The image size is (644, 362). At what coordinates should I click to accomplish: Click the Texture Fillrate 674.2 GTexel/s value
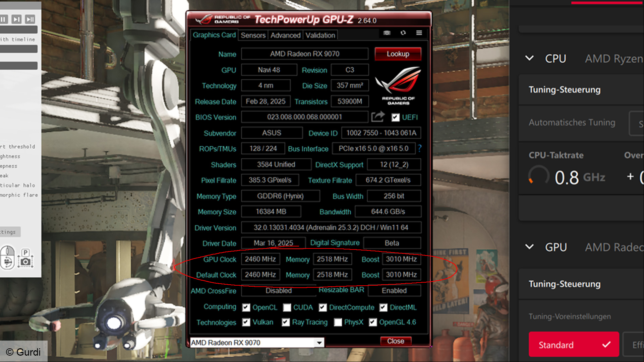point(388,180)
